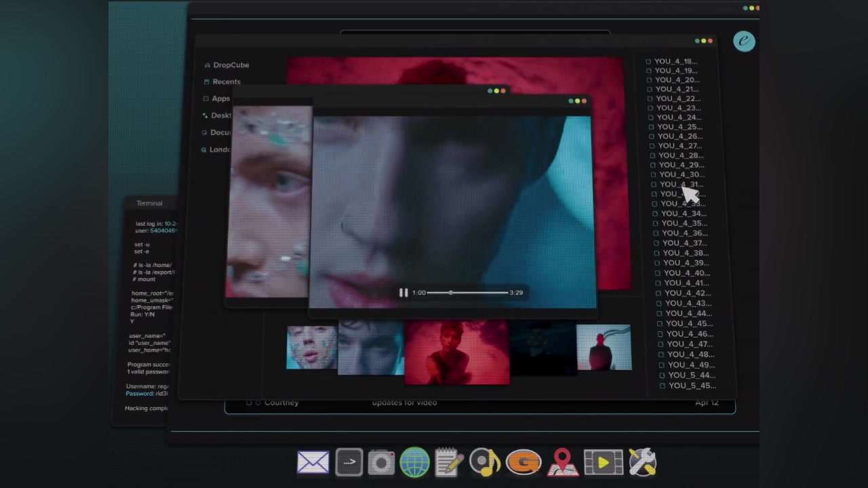
Task: Select the file YOU_4_27...
Action: pyautogui.click(x=680, y=146)
